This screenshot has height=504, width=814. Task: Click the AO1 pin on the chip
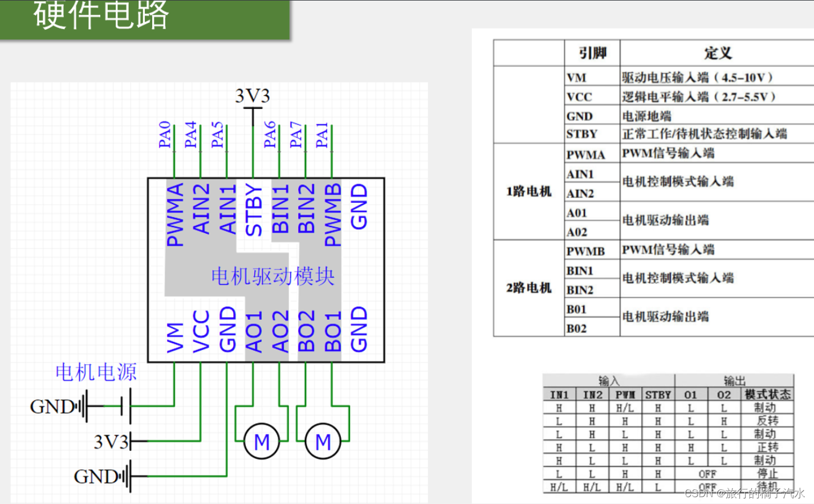(253, 331)
